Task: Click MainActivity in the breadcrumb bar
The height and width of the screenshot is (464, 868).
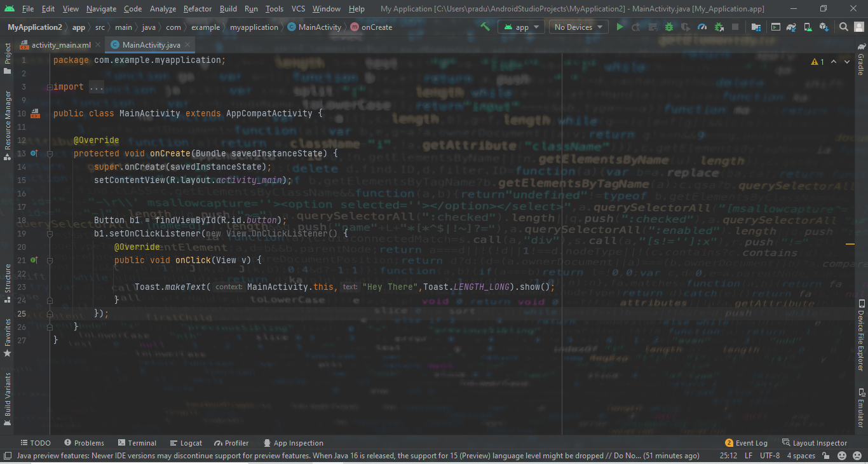Action: coord(315,27)
